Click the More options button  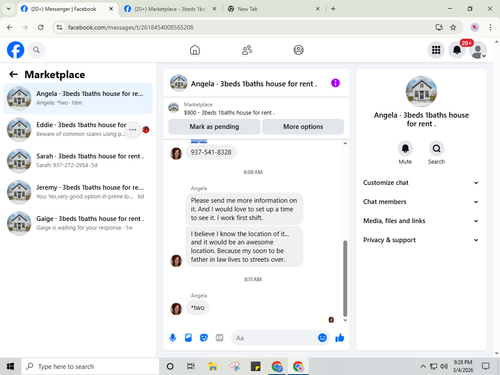pyautogui.click(x=303, y=127)
